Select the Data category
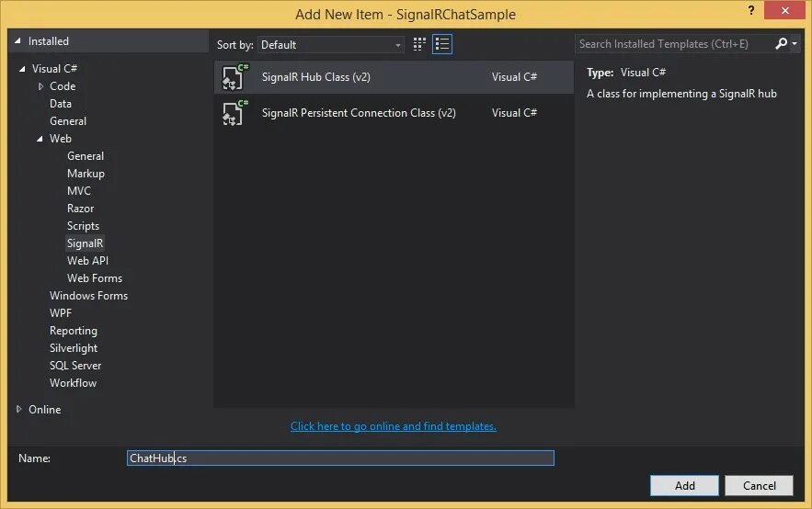 click(x=61, y=104)
